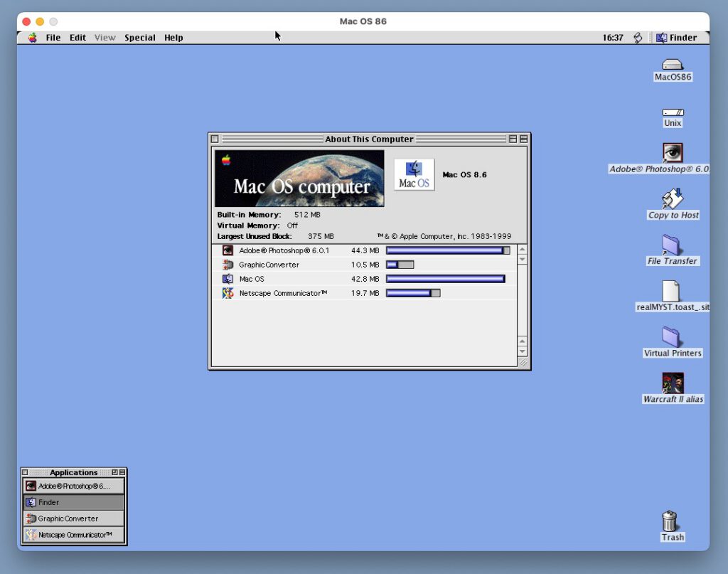
Task: Select the Virtual Printers folder
Action: [x=671, y=337]
